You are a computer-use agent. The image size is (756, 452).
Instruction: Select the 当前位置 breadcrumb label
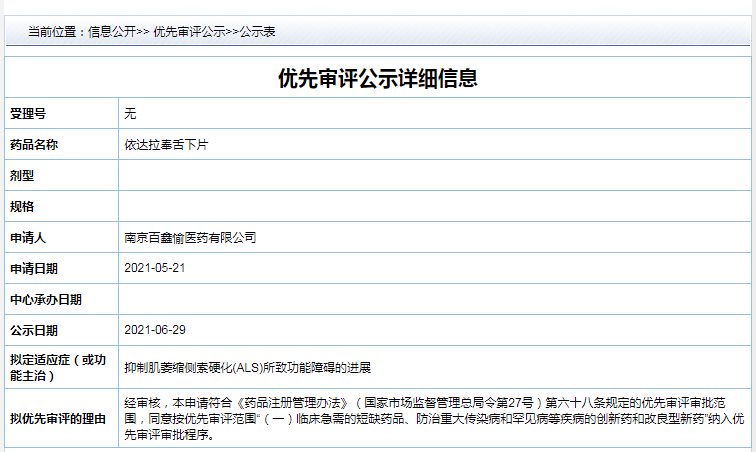pyautogui.click(x=52, y=32)
